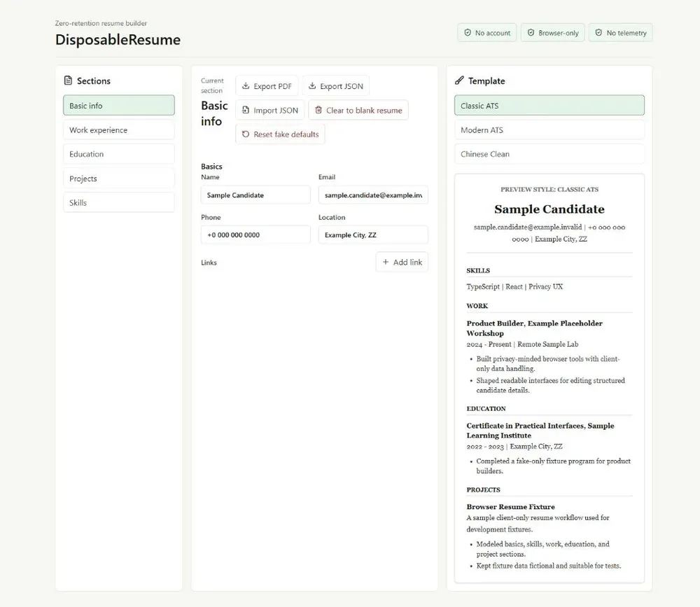
Task: Click the shield icon in Browser-only badge
Action: coord(531,33)
